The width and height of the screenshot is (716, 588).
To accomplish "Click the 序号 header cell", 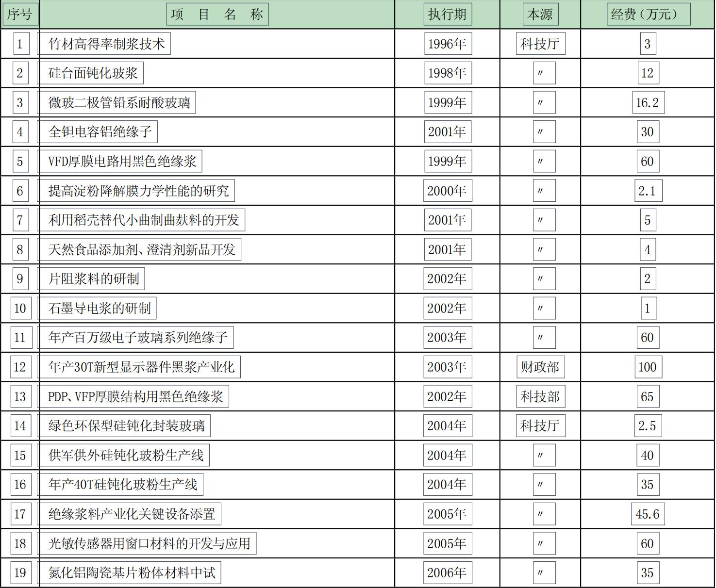I will coord(20,14).
